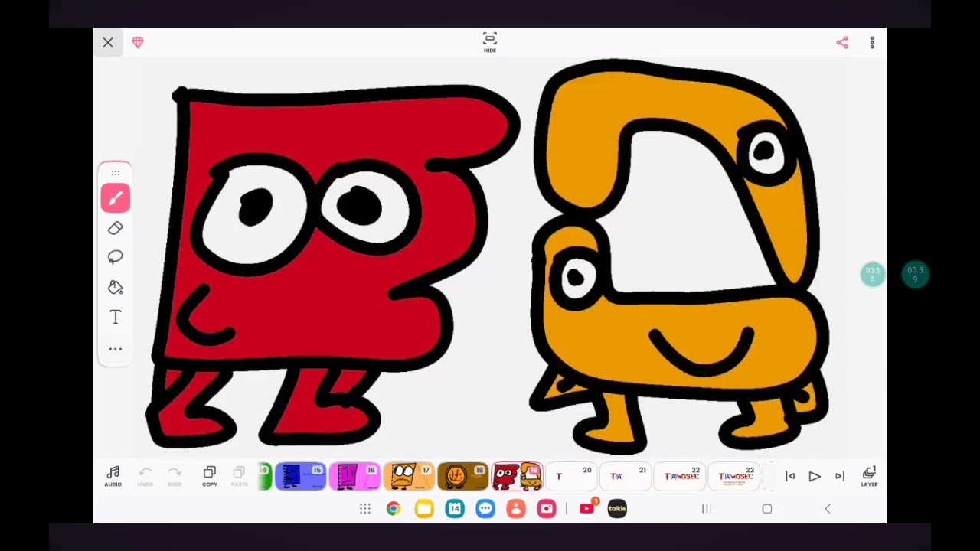980x551 pixels.
Task: Open YouTube from the taskbar
Action: (587, 508)
